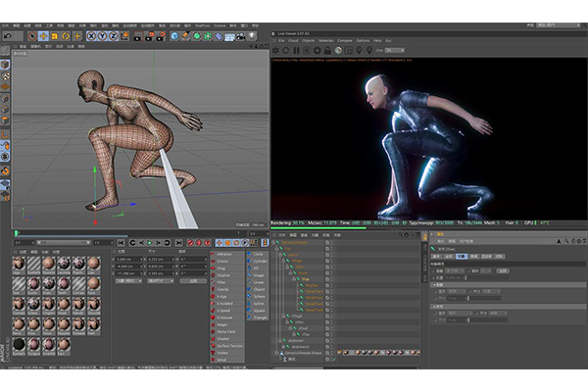The image size is (588, 392).
Task: Toggle the Y axis lock
Action: [100, 36]
